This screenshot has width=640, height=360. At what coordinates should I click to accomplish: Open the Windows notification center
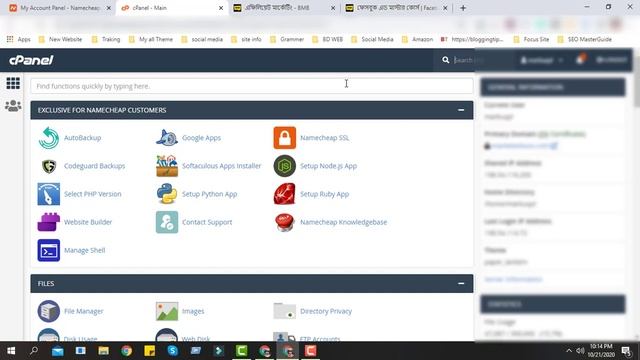tap(627, 351)
